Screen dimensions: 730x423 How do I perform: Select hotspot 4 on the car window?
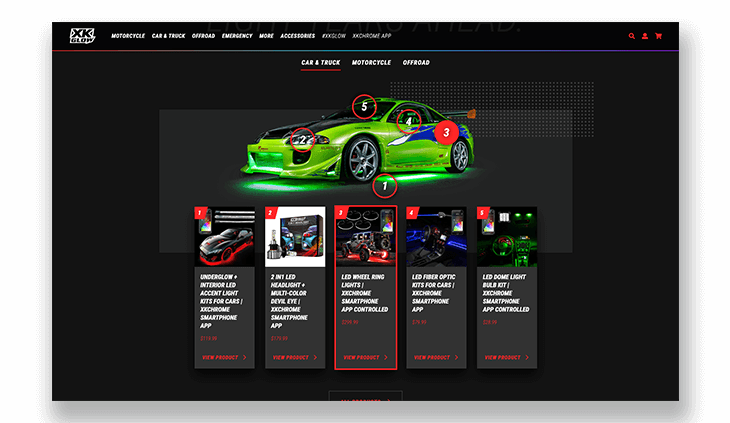409,121
